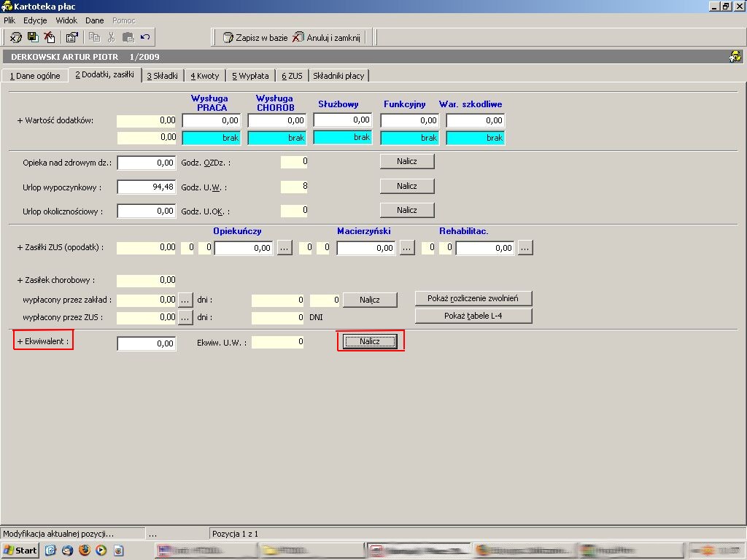This screenshot has height=560, width=747.
Task: Click the yellow worker icon beside employee header
Action: (x=735, y=56)
